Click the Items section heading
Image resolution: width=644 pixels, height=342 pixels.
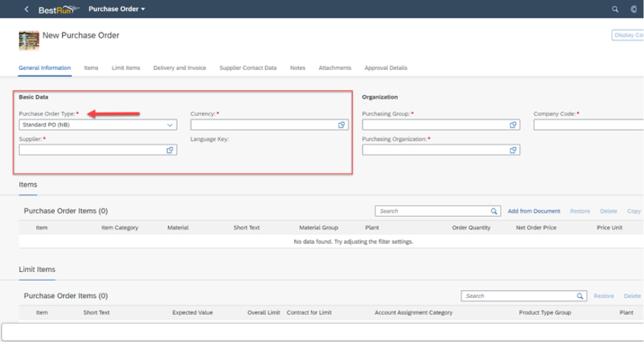(28, 185)
